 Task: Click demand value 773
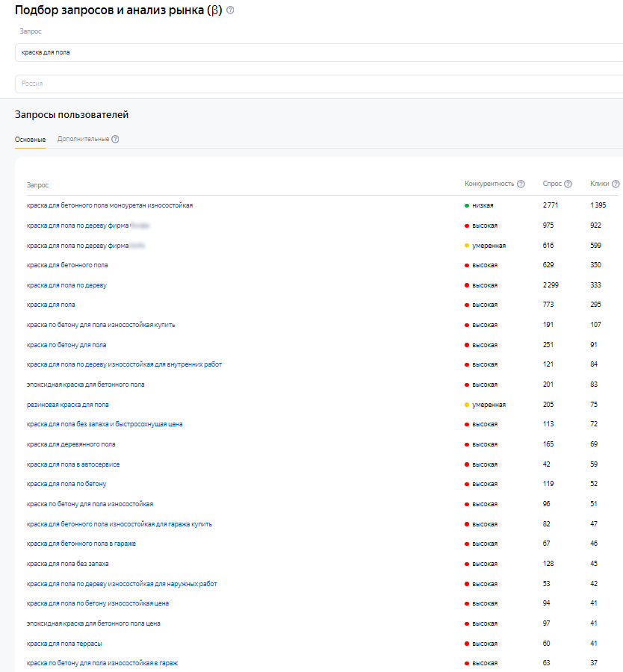(548, 305)
